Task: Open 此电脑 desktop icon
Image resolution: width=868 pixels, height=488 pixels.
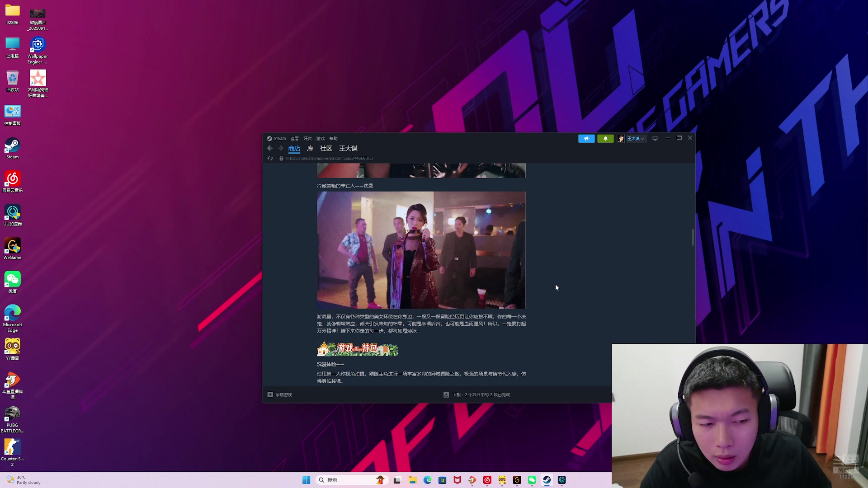Action: click(x=12, y=48)
